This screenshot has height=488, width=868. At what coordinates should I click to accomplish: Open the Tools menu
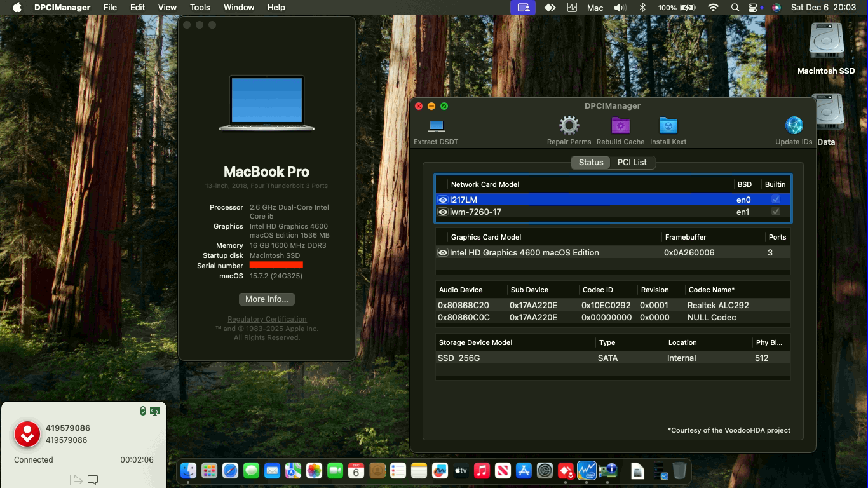point(200,8)
